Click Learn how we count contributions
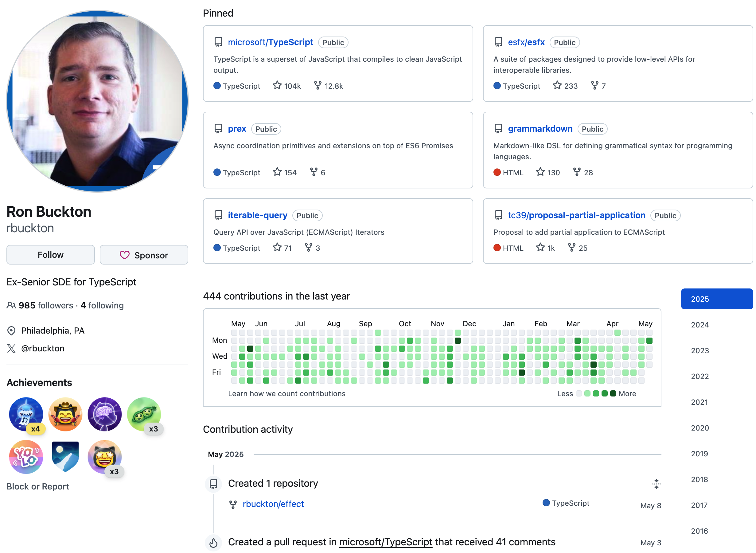Image resolution: width=756 pixels, height=553 pixels. tap(287, 394)
